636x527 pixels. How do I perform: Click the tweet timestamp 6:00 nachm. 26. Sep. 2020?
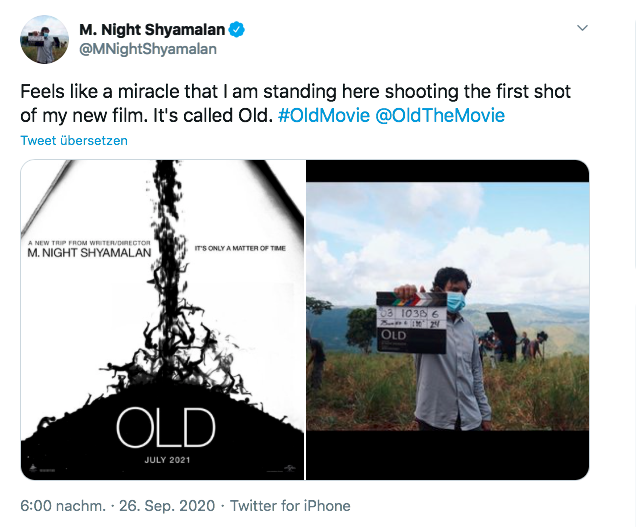[x=118, y=506]
